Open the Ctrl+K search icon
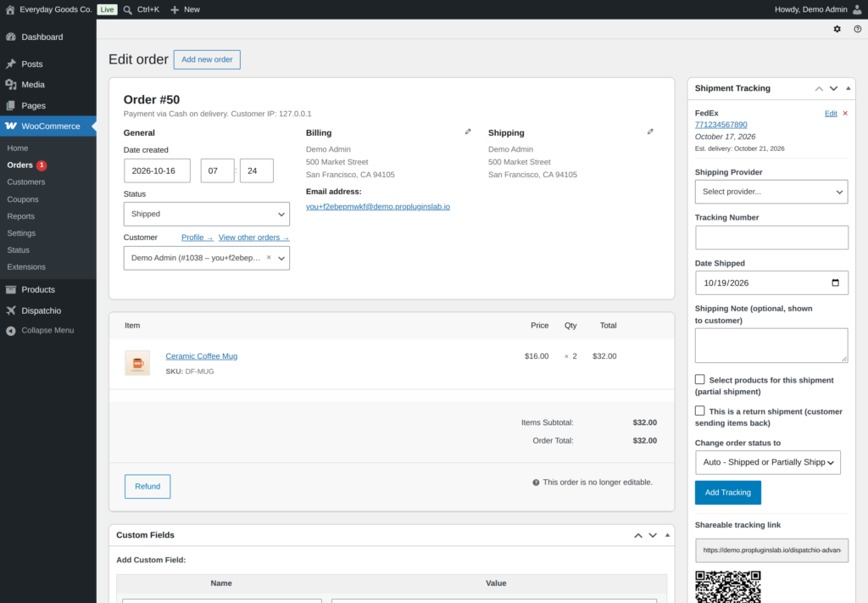 point(127,10)
